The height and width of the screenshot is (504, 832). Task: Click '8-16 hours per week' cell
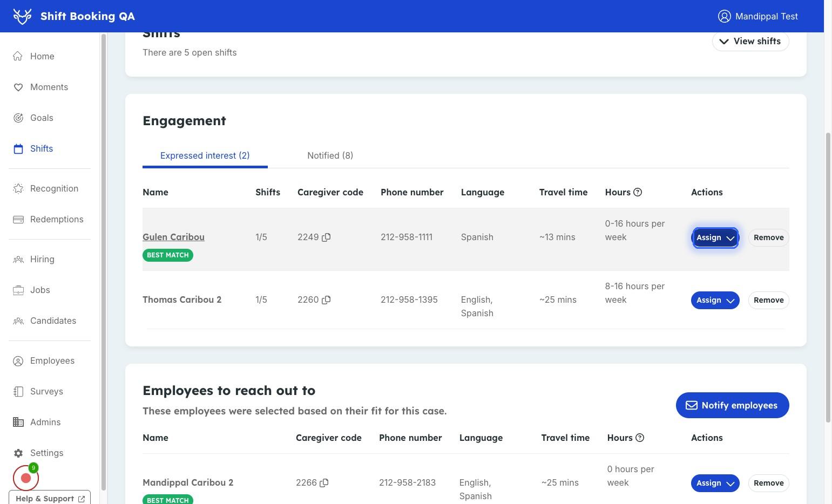(x=635, y=293)
